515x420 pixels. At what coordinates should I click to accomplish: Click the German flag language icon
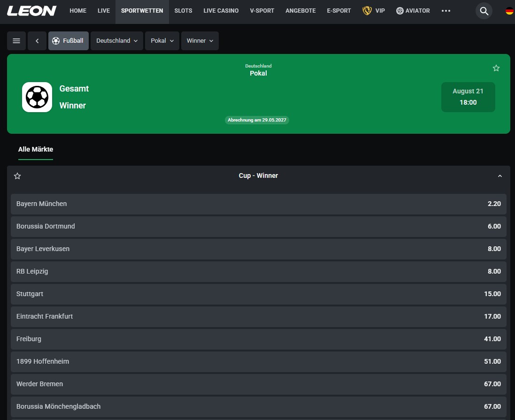[509, 11]
